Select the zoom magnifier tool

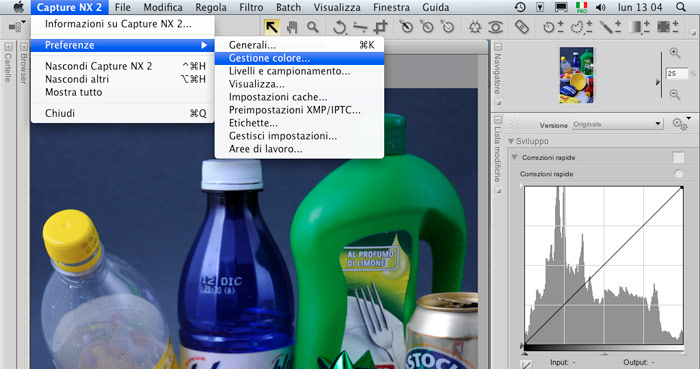[x=312, y=27]
